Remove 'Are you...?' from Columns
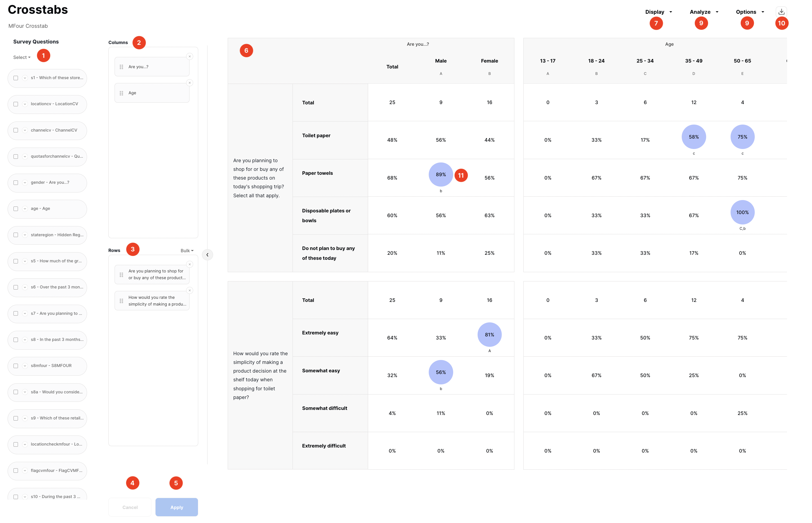Image resolution: width=812 pixels, height=523 pixels. pos(190,56)
